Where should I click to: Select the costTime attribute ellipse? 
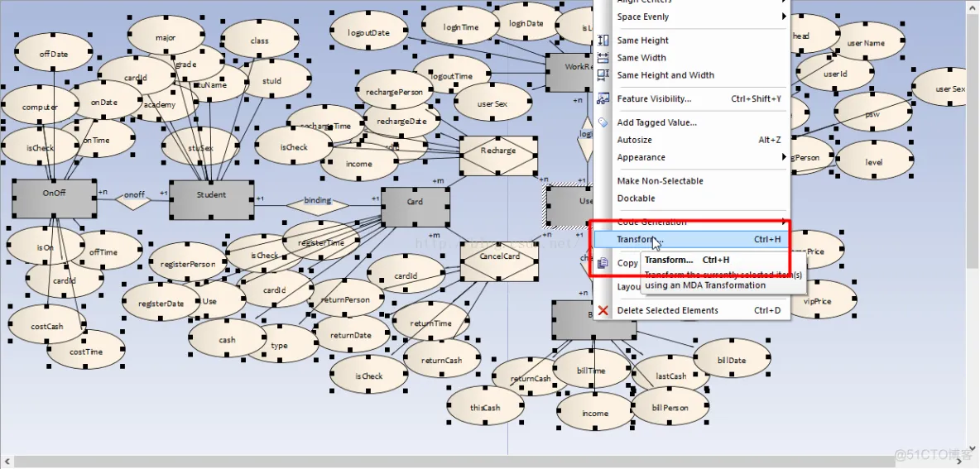pos(85,351)
